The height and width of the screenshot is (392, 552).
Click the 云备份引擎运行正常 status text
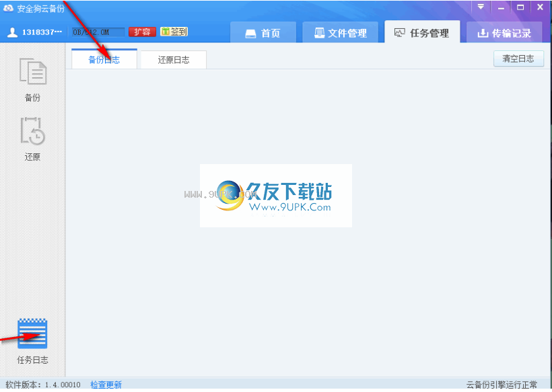tap(502, 385)
